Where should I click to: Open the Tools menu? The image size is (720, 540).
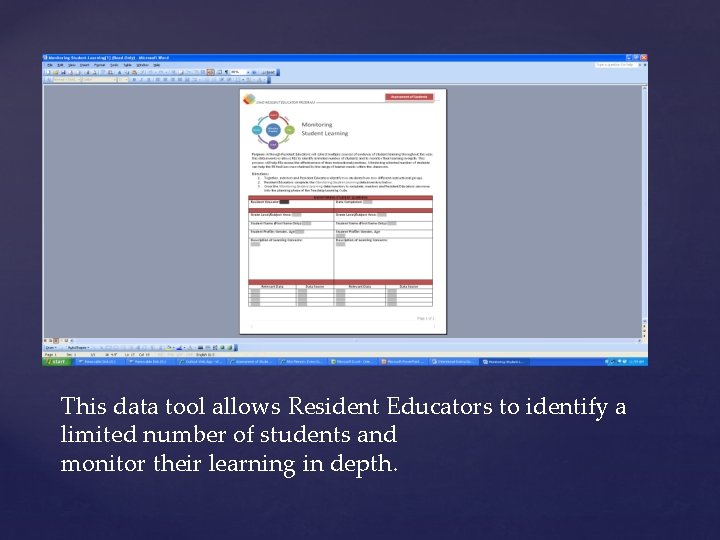tap(114, 65)
